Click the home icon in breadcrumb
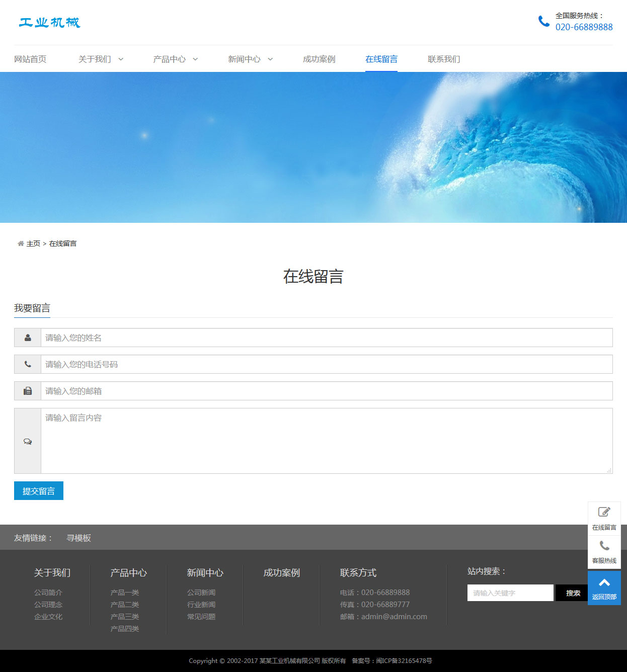This screenshot has height=672, width=627. 21,243
